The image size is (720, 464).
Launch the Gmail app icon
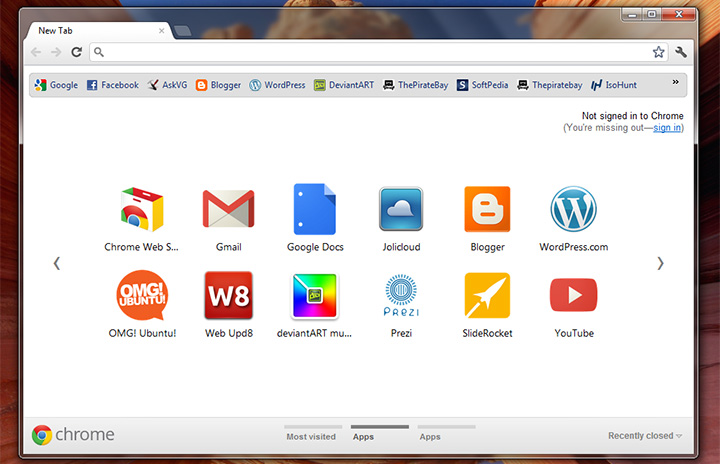[228, 210]
